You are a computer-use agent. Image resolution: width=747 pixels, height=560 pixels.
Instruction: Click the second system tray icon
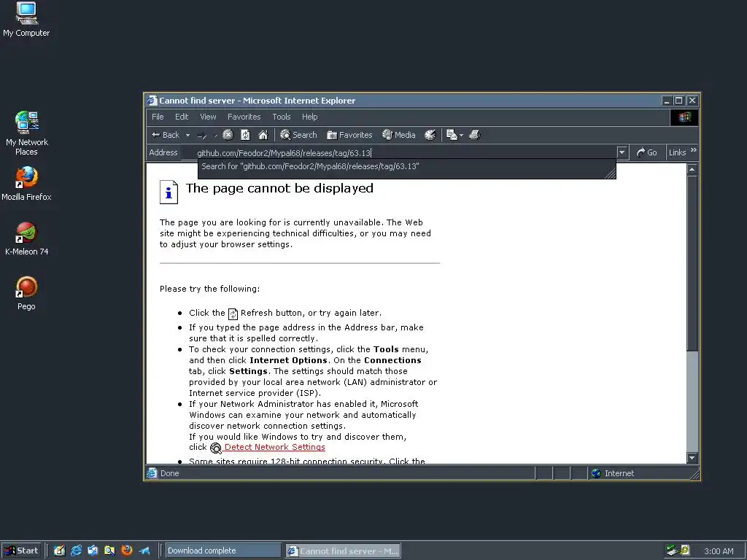[684, 551]
